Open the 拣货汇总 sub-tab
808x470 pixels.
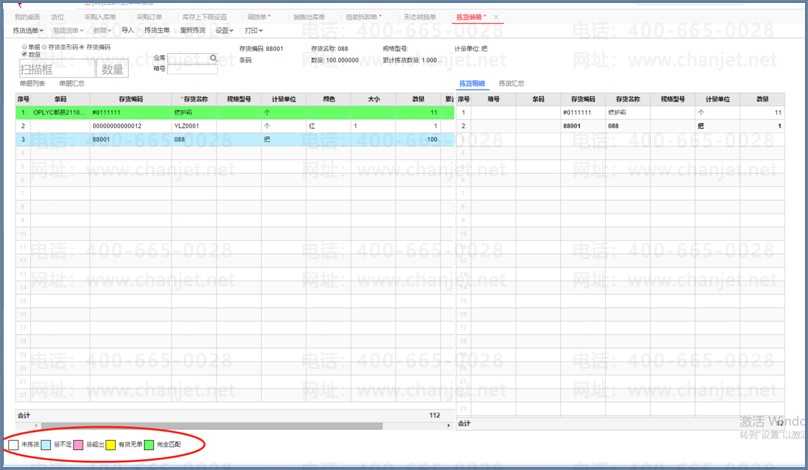(511, 83)
